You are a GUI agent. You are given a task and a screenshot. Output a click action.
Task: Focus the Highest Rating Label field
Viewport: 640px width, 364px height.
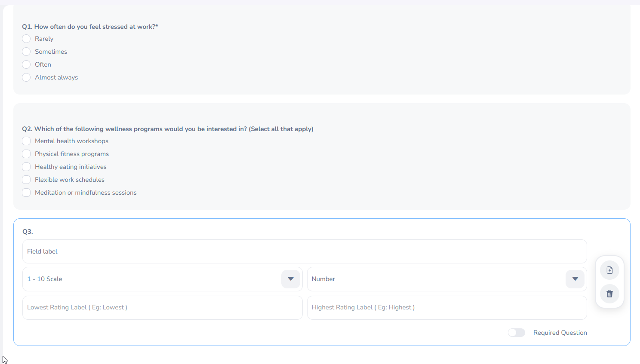click(447, 308)
